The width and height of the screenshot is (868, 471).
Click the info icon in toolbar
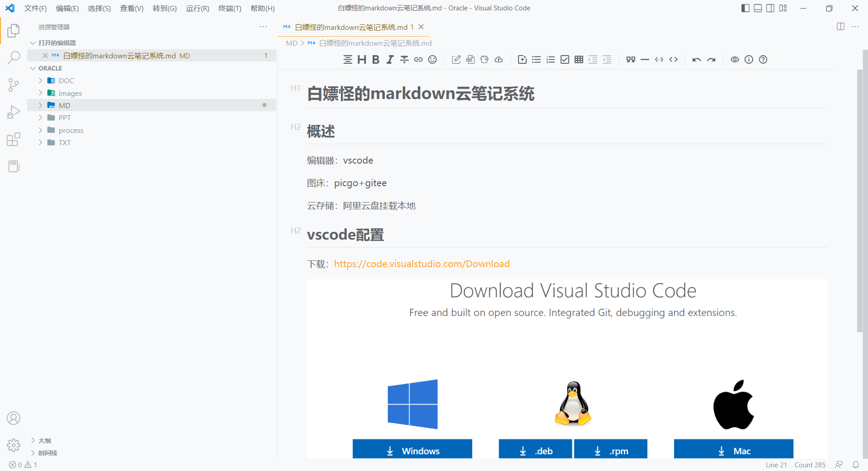749,60
